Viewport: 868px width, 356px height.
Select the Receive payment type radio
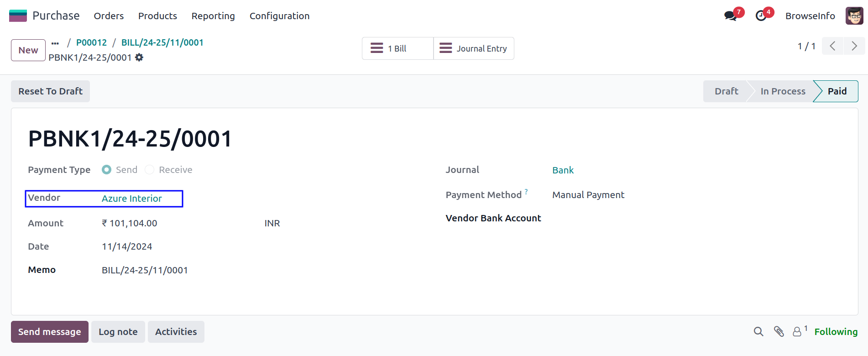click(150, 170)
